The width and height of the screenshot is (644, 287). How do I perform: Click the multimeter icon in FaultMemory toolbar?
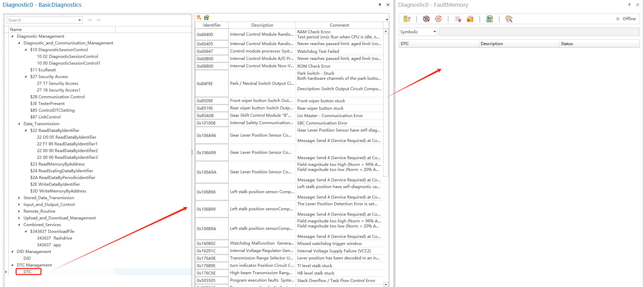[x=407, y=19]
